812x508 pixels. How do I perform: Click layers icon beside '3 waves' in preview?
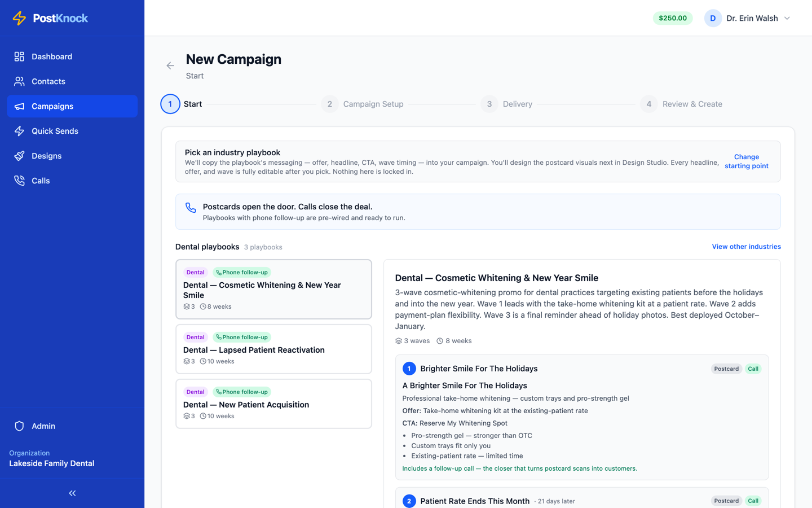coord(399,341)
